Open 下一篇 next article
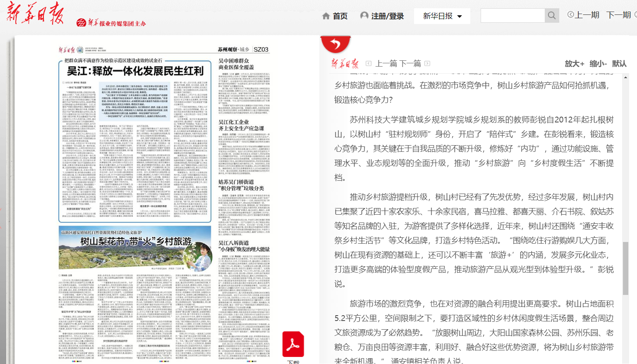 pyautogui.click(x=410, y=63)
